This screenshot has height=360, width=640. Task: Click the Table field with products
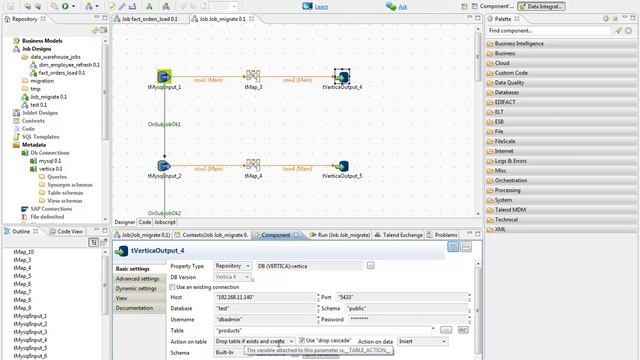pyautogui.click(x=322, y=330)
